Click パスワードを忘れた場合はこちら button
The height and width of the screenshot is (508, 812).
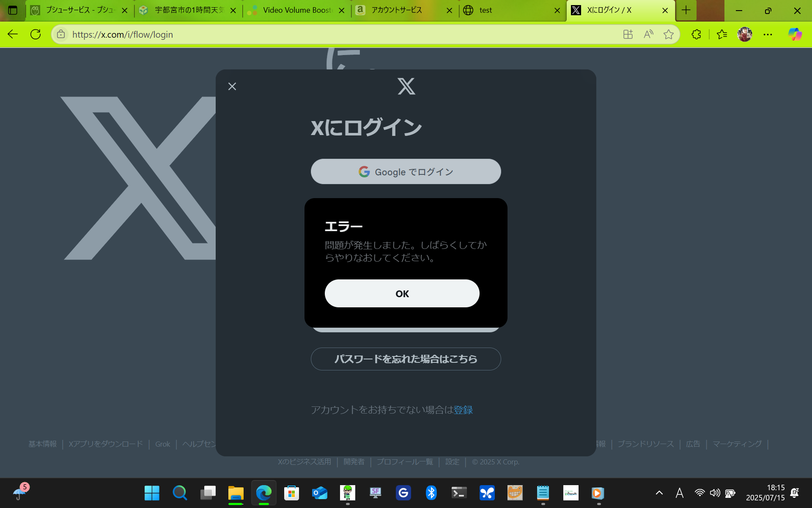pyautogui.click(x=406, y=359)
